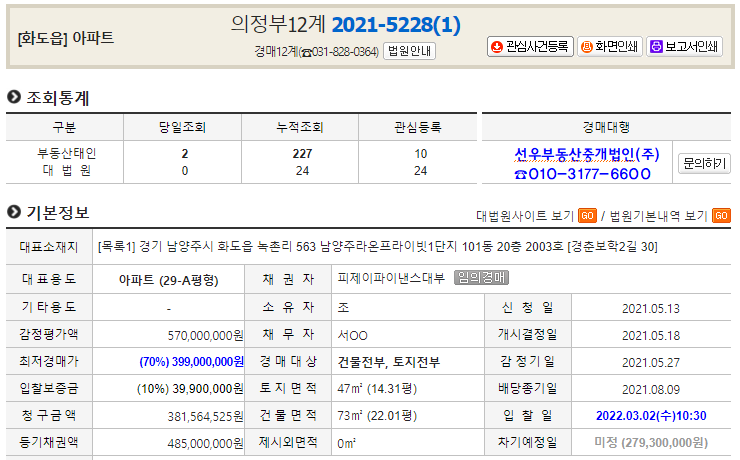
Task: Open the 선우부동산중개법인(주) link
Action: tap(587, 154)
